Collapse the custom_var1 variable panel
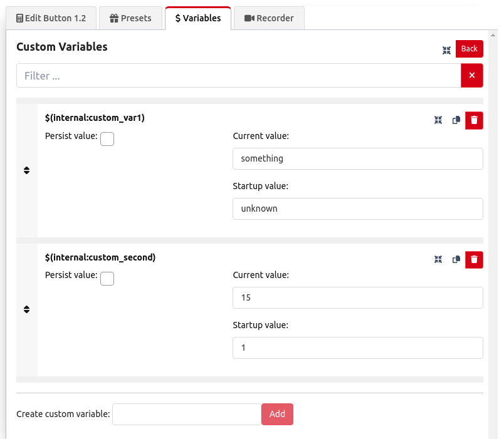Screen dimensions: 504x439 tap(438, 120)
